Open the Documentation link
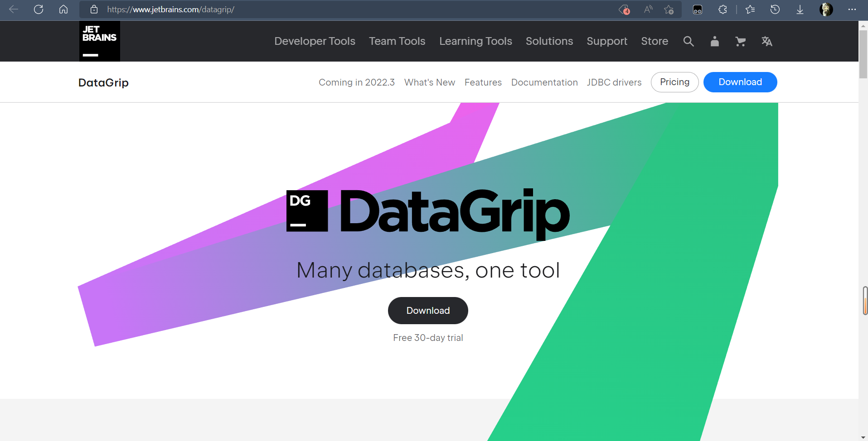This screenshot has height=441, width=868. pos(544,82)
